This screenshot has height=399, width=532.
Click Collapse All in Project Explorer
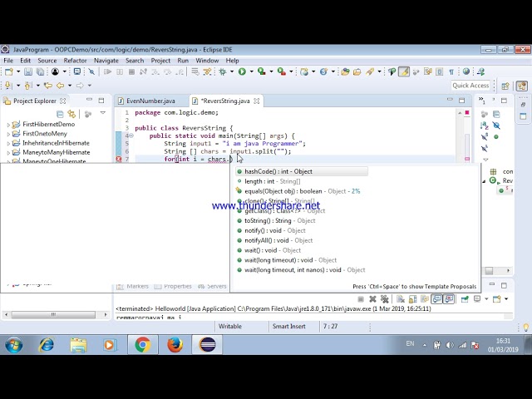tap(60, 114)
